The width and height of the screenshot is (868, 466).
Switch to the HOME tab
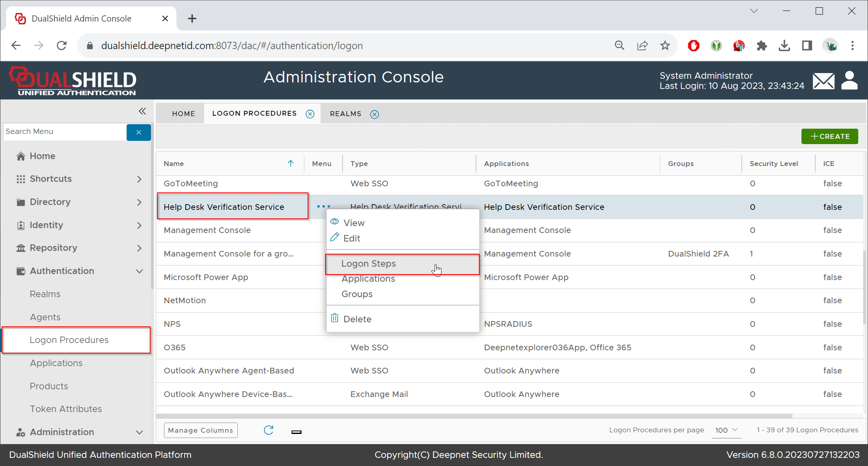183,114
